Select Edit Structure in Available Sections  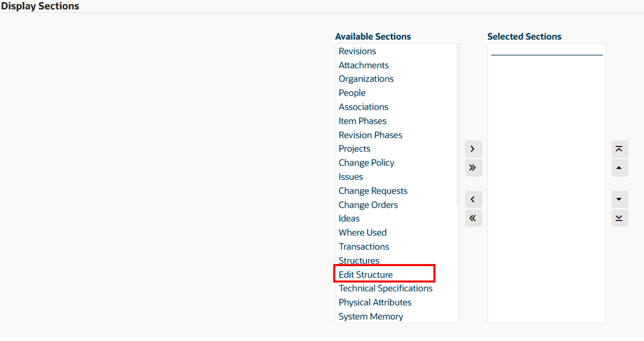[x=366, y=275]
